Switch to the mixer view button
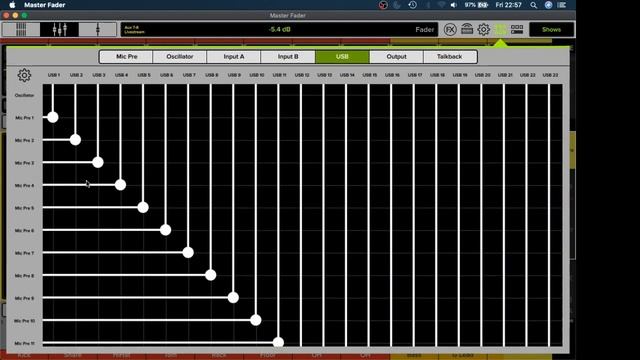This screenshot has width=640, height=360. (x=60, y=29)
